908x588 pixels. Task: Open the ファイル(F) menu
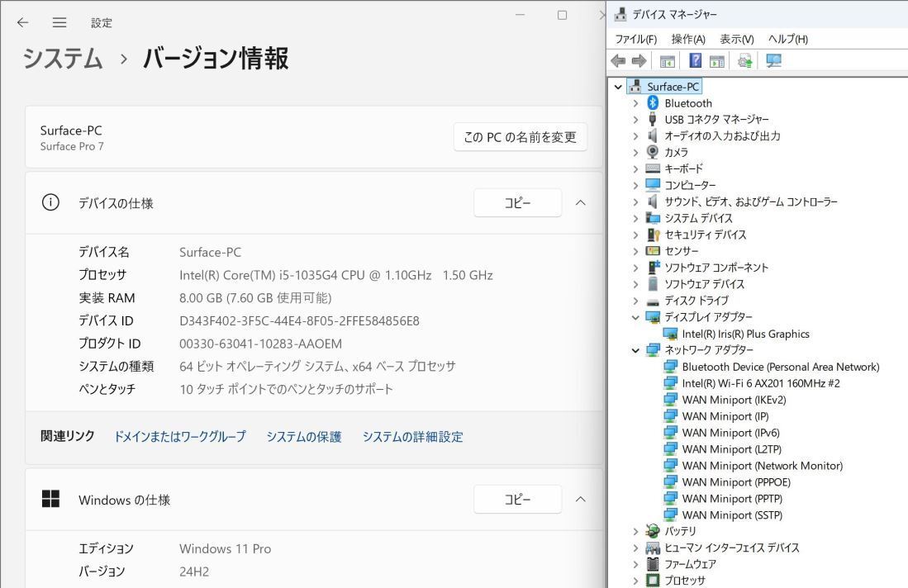(636, 39)
